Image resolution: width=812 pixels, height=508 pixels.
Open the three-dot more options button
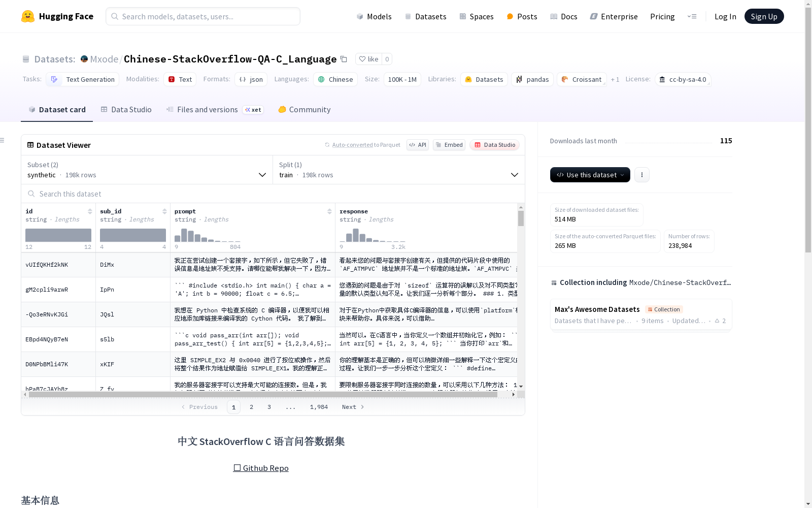click(642, 175)
